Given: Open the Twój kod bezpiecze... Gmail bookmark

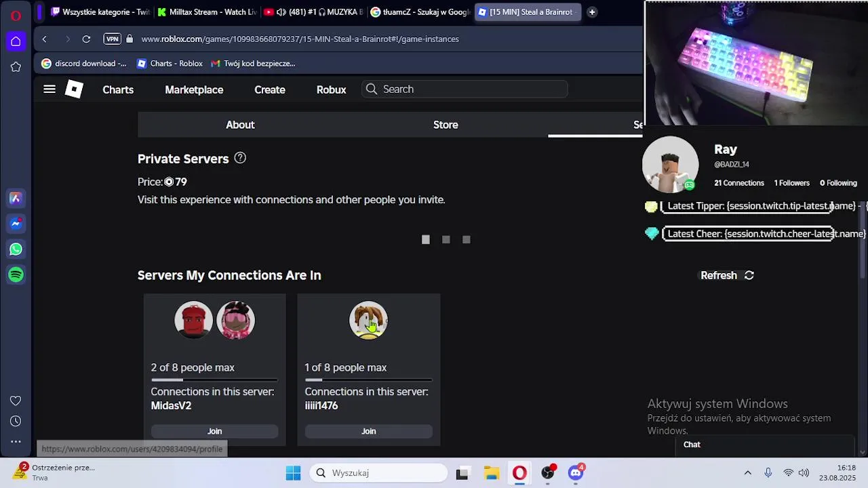Looking at the screenshot, I should [253, 63].
